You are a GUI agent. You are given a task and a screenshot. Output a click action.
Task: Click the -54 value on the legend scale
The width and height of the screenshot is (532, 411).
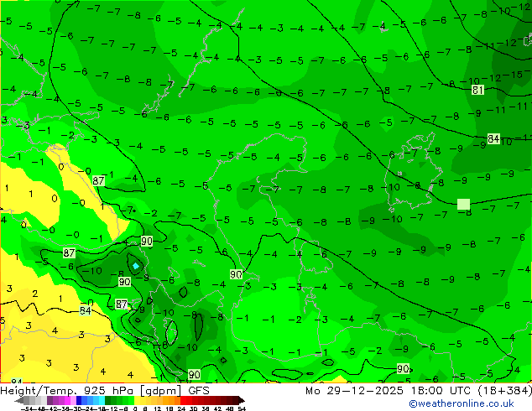pos(27,408)
